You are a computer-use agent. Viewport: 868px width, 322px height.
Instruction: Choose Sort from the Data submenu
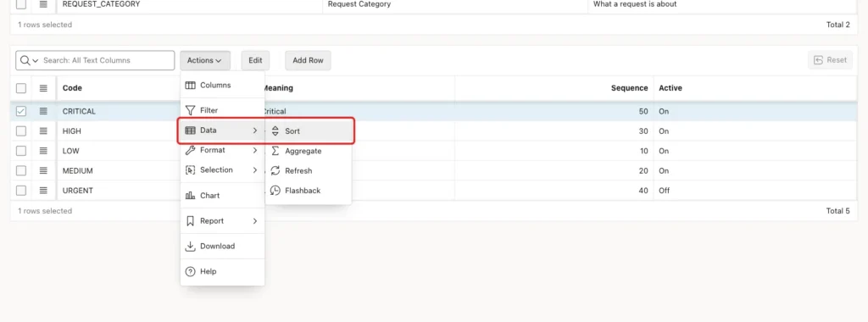(309, 131)
